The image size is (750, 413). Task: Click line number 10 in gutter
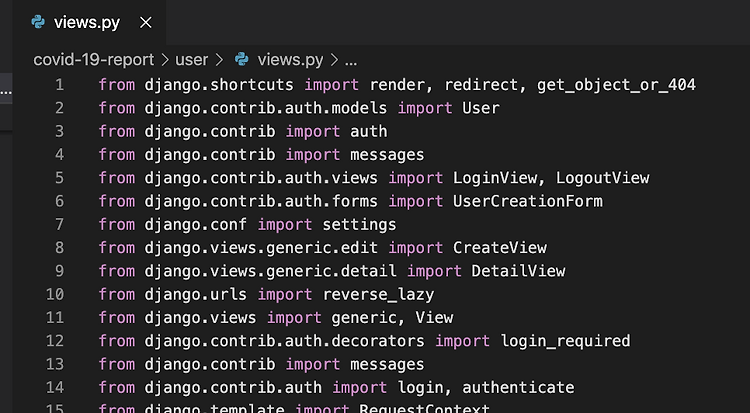(x=55, y=294)
